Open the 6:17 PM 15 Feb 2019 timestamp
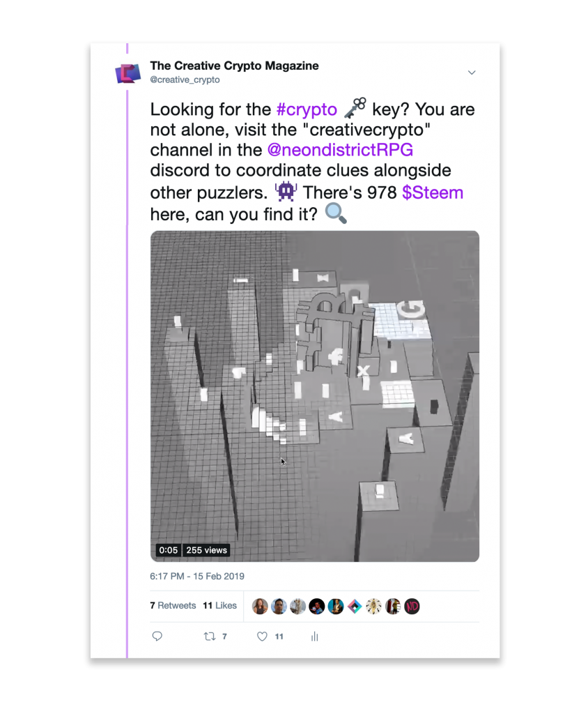 point(197,576)
